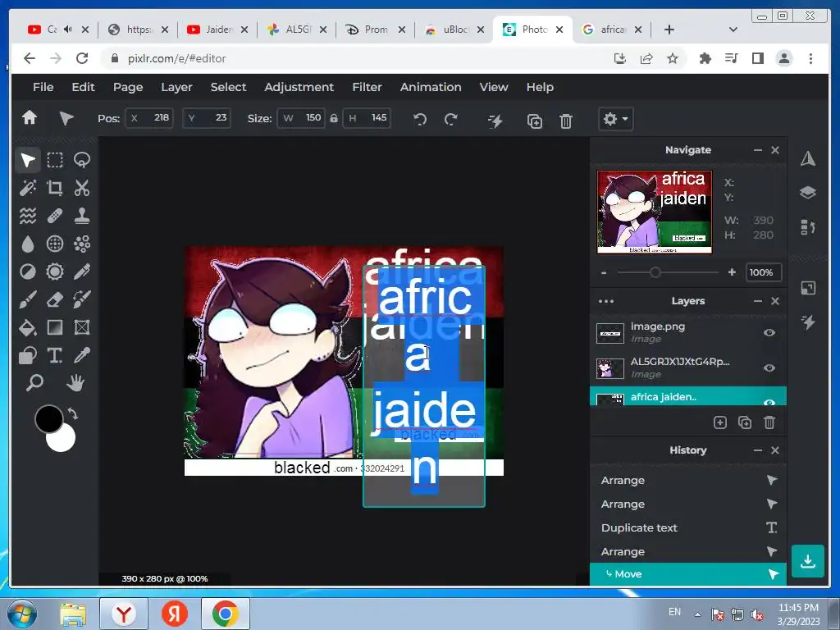Select the Text tool
The height and width of the screenshot is (630, 840).
tap(55, 355)
